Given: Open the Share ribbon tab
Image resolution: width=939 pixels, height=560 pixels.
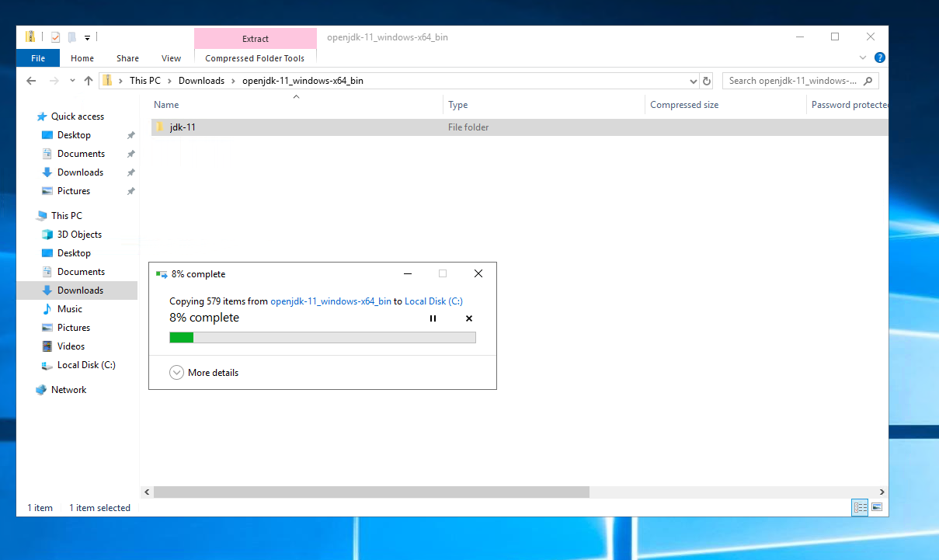Looking at the screenshot, I should pos(127,58).
